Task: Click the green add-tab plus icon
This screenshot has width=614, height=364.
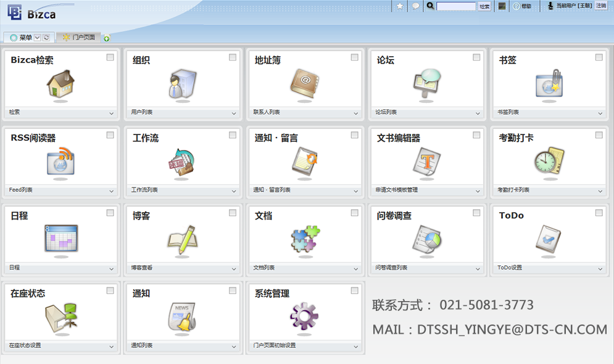Action: coord(107,38)
